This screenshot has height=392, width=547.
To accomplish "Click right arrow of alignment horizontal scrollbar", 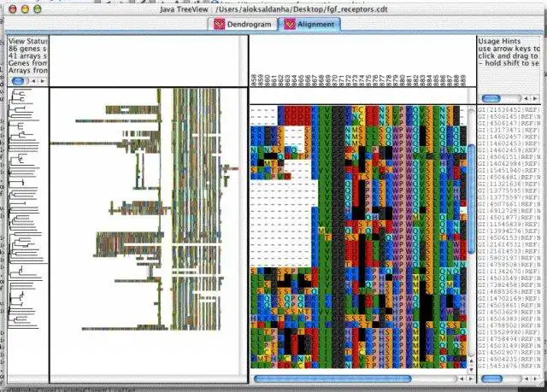I will (470, 378).
